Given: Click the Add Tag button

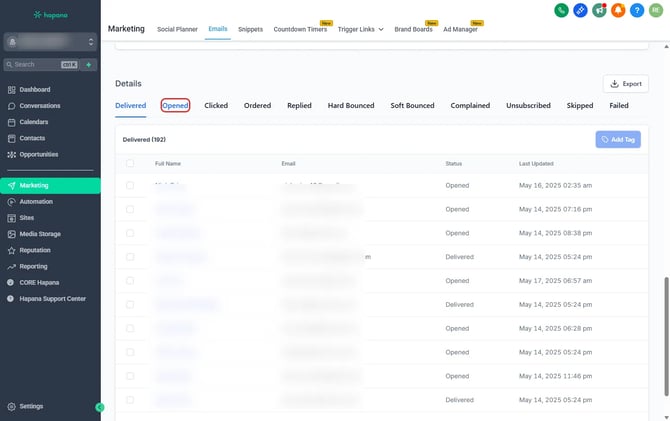Looking at the screenshot, I should [x=618, y=140].
